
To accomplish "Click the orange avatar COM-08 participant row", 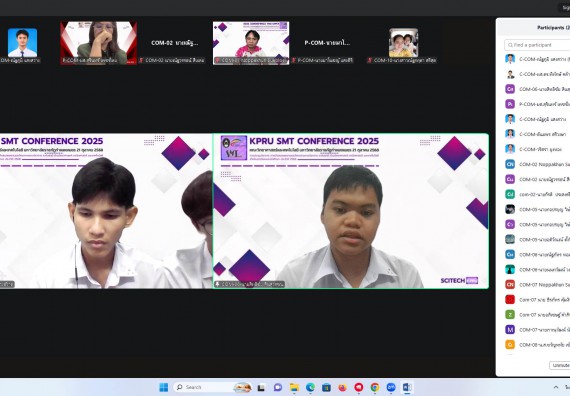I will (x=537, y=345).
